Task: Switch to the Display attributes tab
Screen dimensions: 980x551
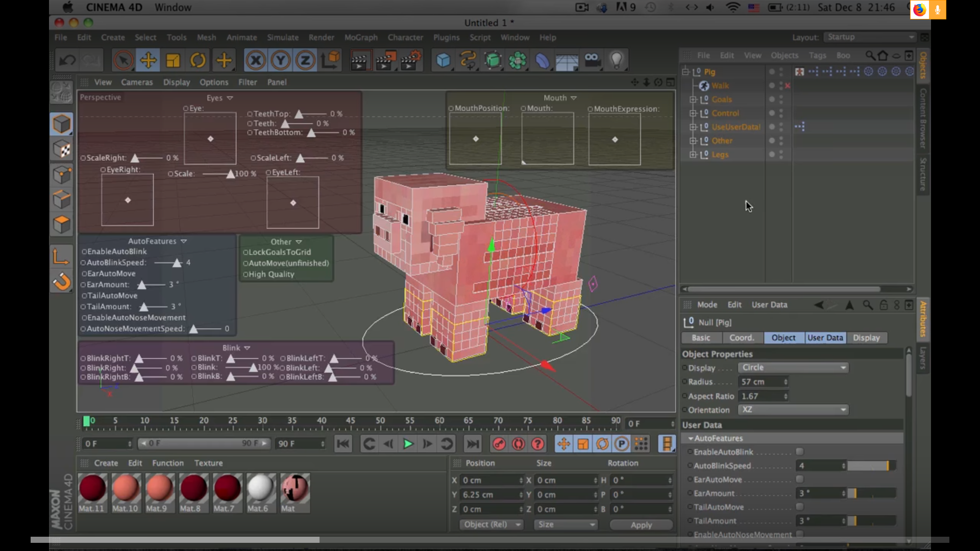Action: (866, 338)
